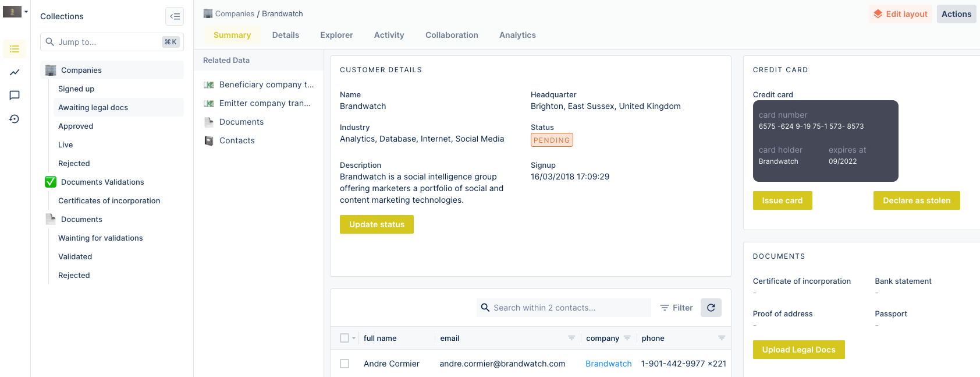Click the breadcrumb building icon
The height and width of the screenshot is (377, 980).
(208, 13)
